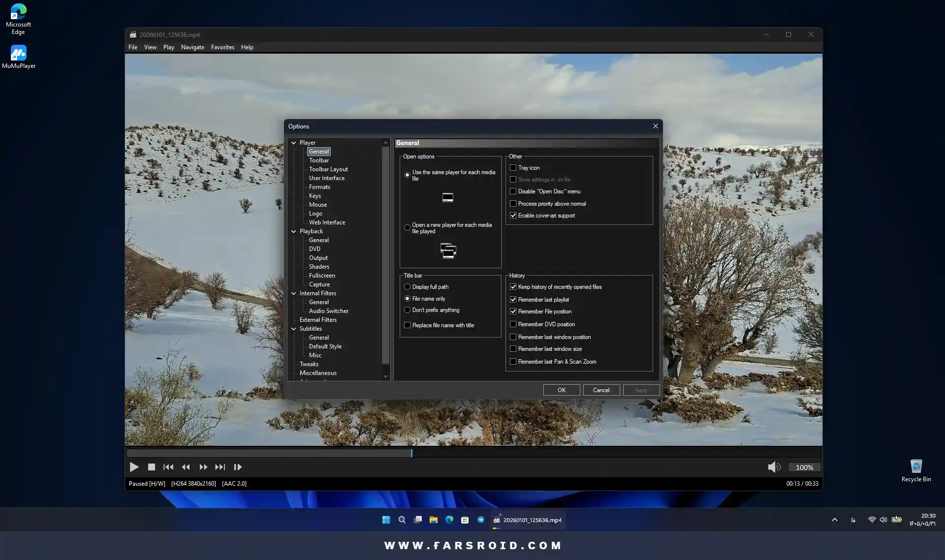The height and width of the screenshot is (560, 945).
Task: Open Microsoft Store from taskbar
Action: coord(465,520)
